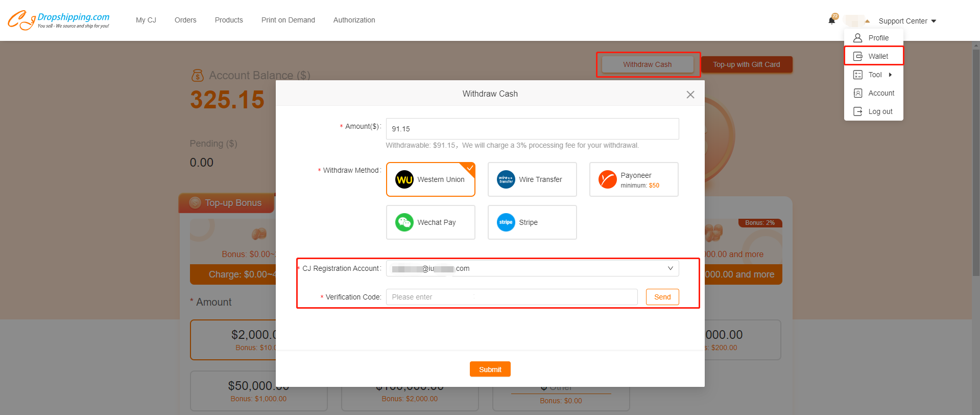
Task: Open the Orders menu in navigation
Action: click(x=185, y=20)
